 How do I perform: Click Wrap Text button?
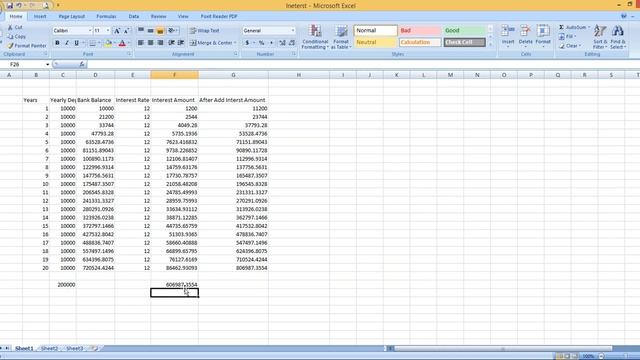[x=204, y=31]
